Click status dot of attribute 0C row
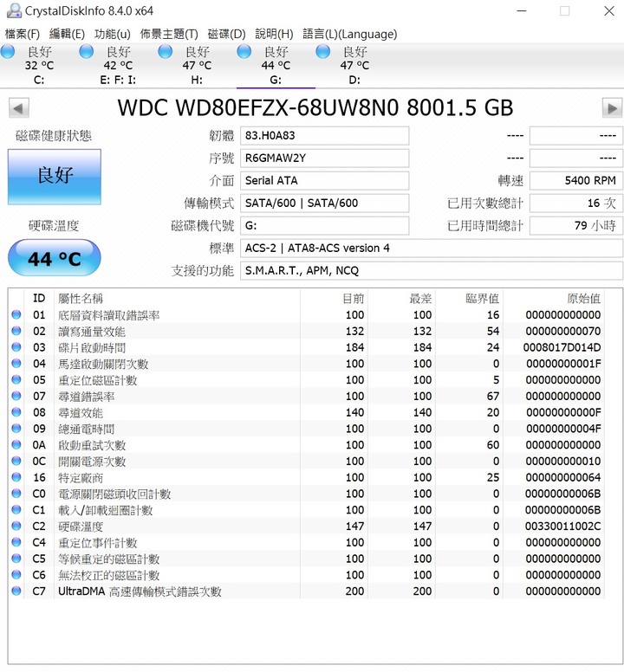 [x=16, y=462]
